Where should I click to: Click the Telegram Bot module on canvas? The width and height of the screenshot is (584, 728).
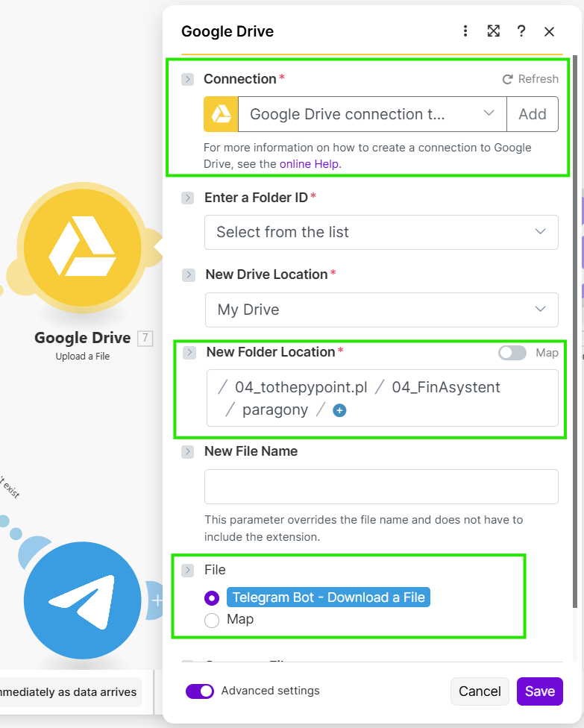tap(83, 600)
